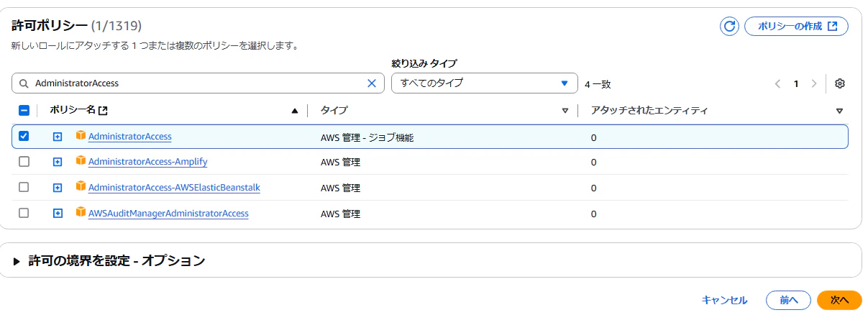Image resolution: width=868 pixels, height=315 pixels.
Task: Expand the AdministratorAccess-Amplify policy details
Action: pos(58,162)
